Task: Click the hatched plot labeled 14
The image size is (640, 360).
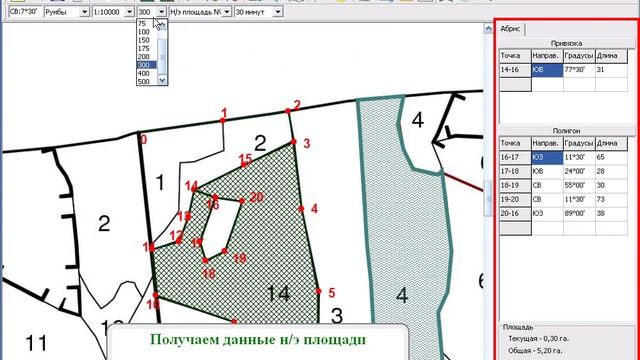Action: click(x=279, y=293)
